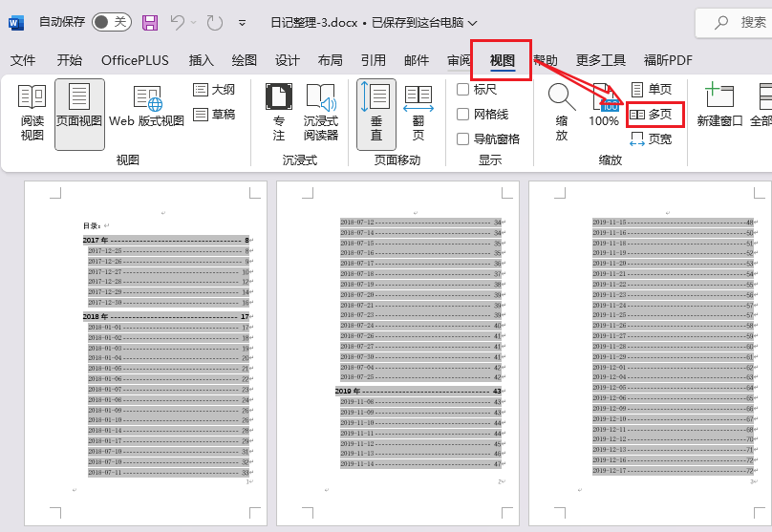The height and width of the screenshot is (532, 772).
Task: Open the Undo history dropdown arrow
Action: click(195, 23)
